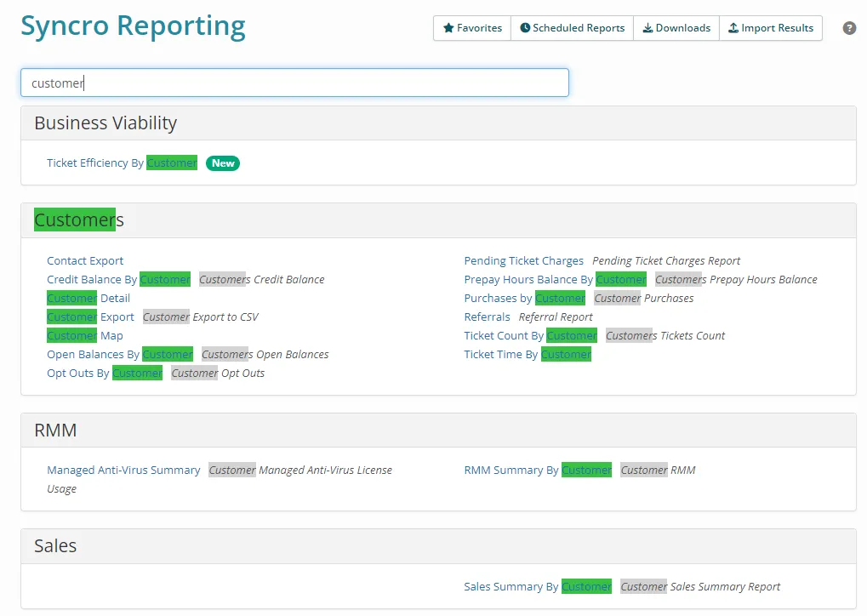Click 'Customer Opt Outs' description text
Viewport: 867px width, 616px height.
(x=218, y=374)
